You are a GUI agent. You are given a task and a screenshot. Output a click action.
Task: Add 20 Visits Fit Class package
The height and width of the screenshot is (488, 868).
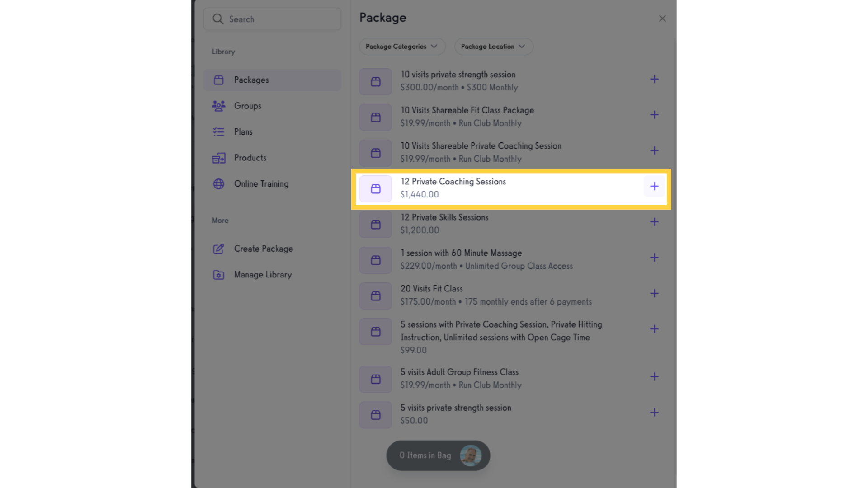[x=654, y=293]
